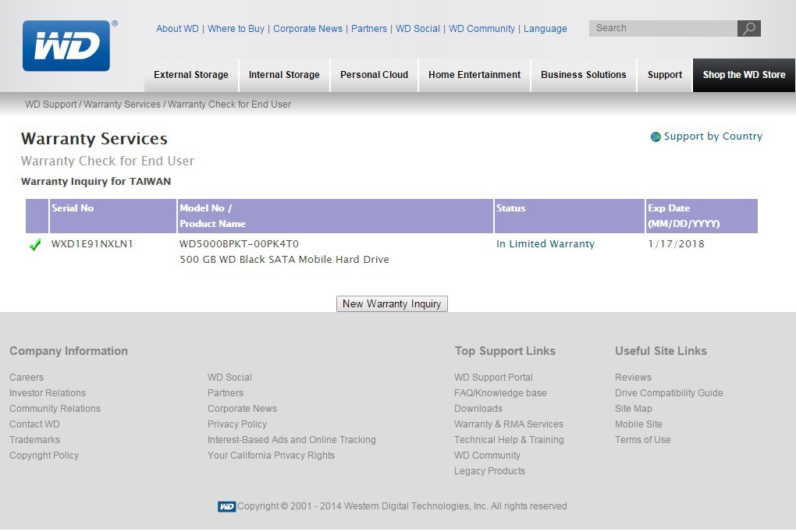Click the About WD link

click(x=177, y=29)
